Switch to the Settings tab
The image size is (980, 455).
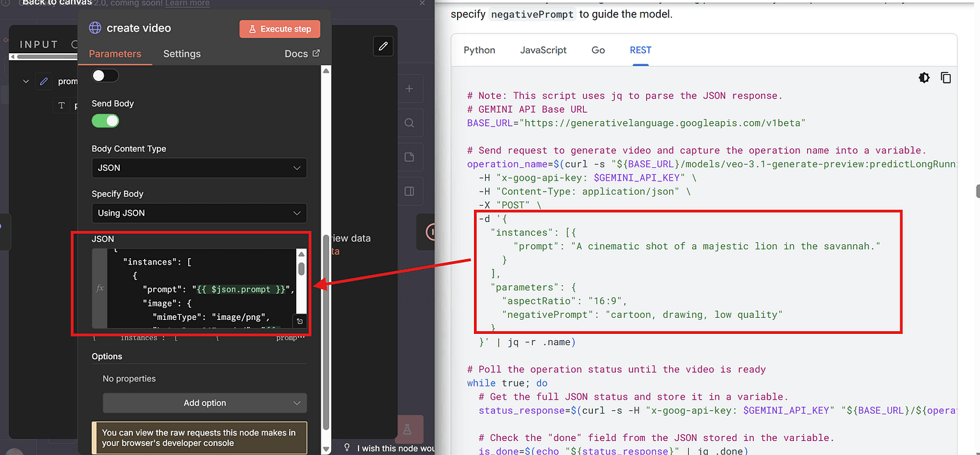click(182, 54)
